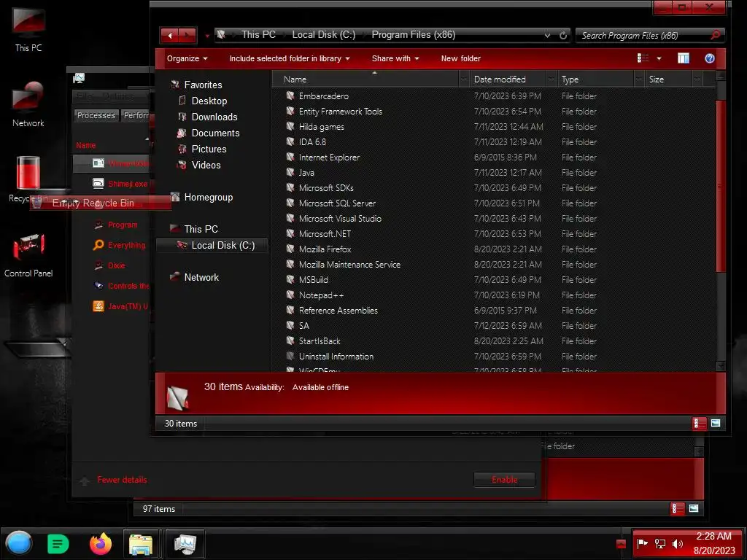Create a New folder
Screen dimensions: 747x560
coord(460,58)
